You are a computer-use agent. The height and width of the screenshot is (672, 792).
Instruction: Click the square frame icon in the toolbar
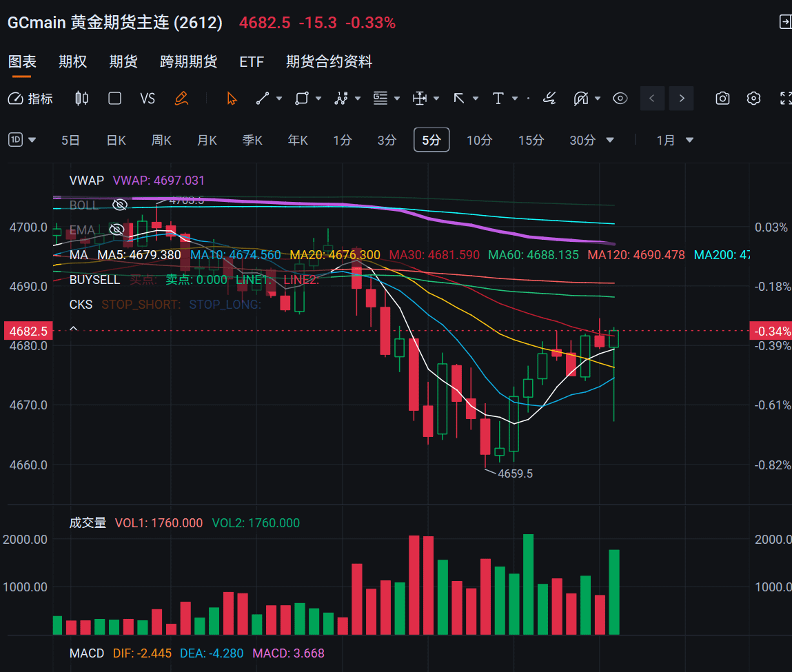click(x=114, y=99)
